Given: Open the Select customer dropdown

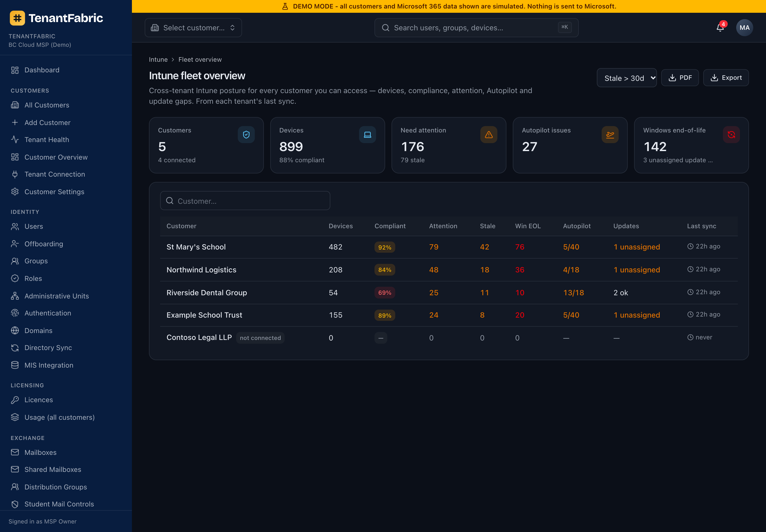Looking at the screenshot, I should click(x=193, y=28).
